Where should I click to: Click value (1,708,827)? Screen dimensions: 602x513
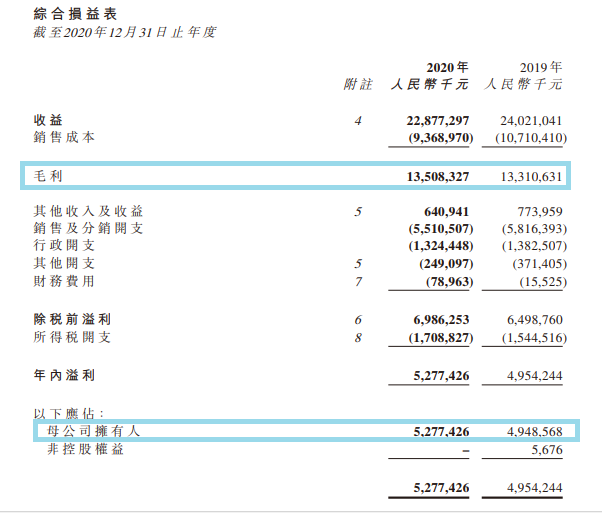(440, 338)
